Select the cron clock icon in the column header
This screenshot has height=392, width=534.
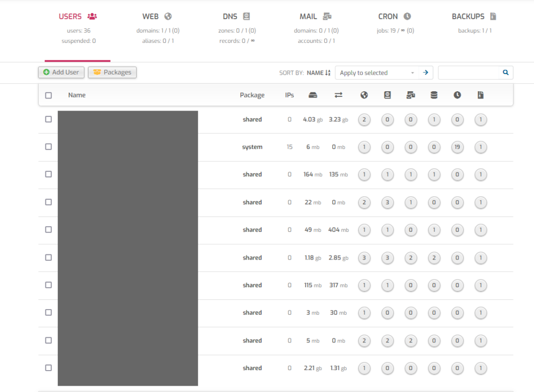pos(457,95)
